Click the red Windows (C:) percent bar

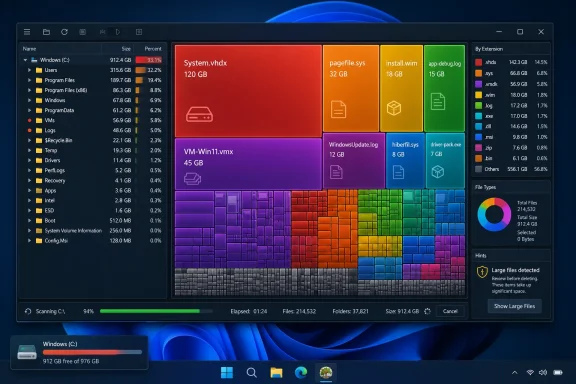(149, 60)
